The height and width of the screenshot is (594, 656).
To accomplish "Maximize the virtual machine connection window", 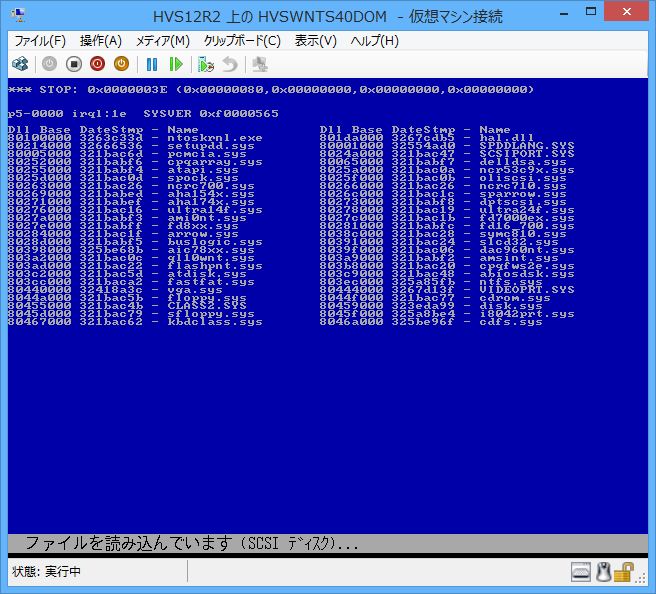I will 591,12.
